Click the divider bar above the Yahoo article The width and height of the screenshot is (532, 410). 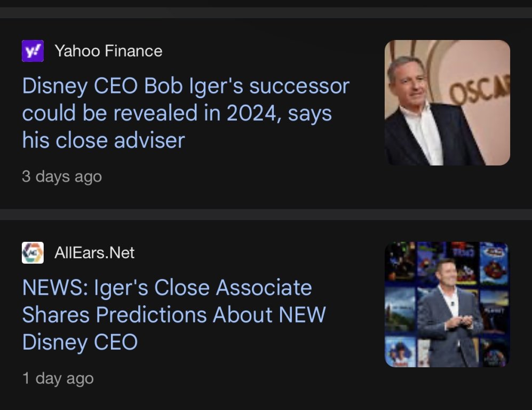(x=266, y=13)
